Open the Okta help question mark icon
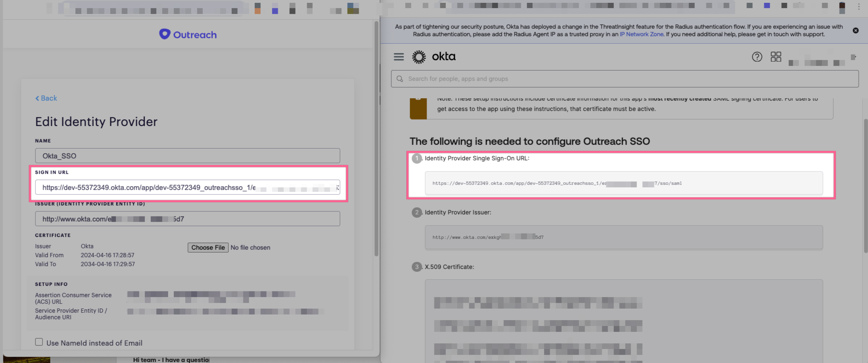The width and height of the screenshot is (868, 363). coord(757,57)
